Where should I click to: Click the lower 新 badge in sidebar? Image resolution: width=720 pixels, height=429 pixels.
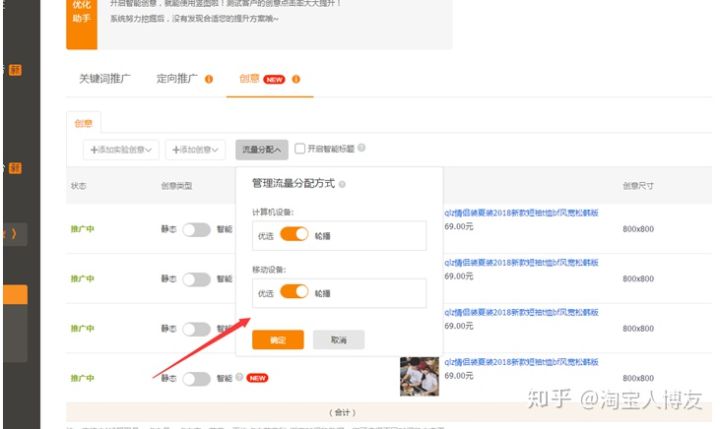tap(15, 168)
